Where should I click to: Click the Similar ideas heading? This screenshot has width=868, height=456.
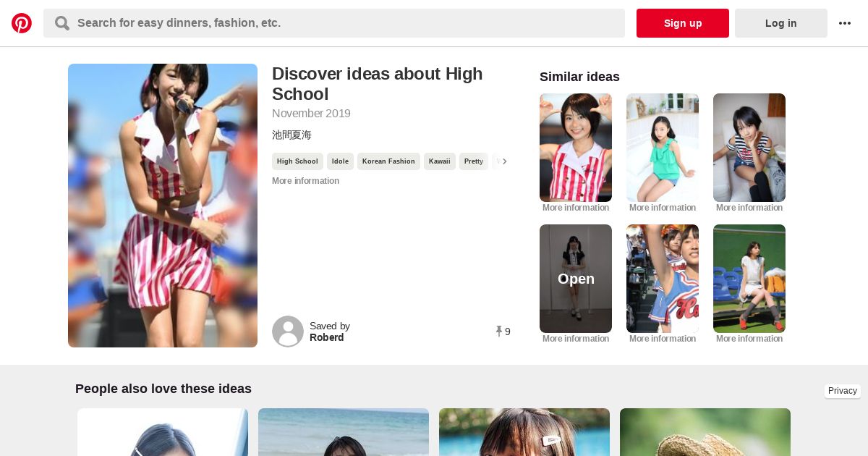coord(579,77)
